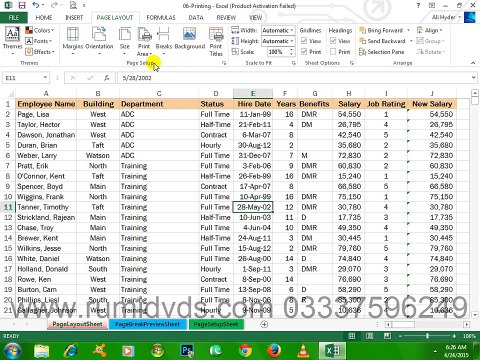This screenshot has width=480, height=360.
Task: Switch to the REVIEW tab
Action: 226,18
